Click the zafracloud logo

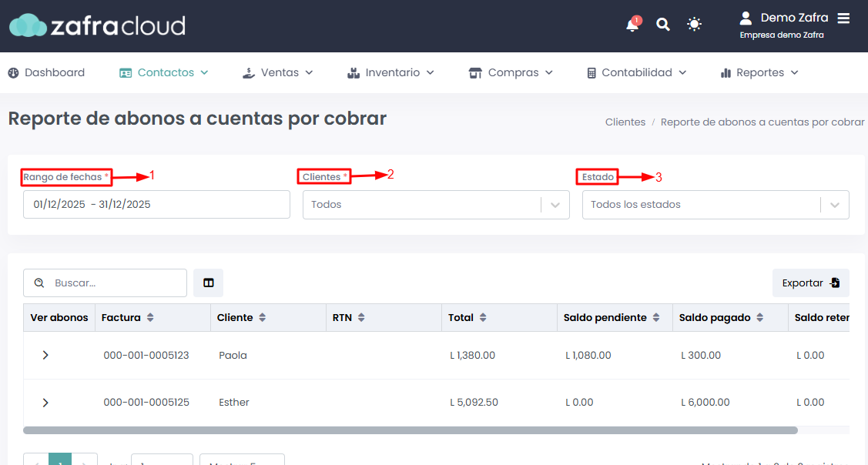tap(97, 25)
